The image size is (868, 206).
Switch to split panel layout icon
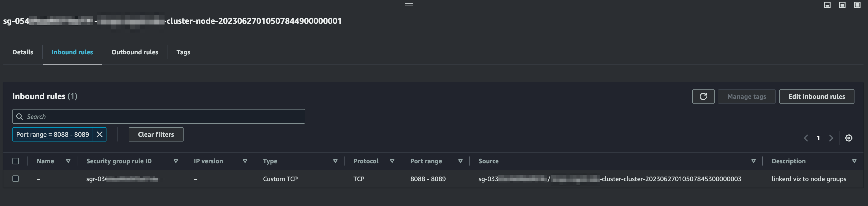pyautogui.click(x=842, y=5)
